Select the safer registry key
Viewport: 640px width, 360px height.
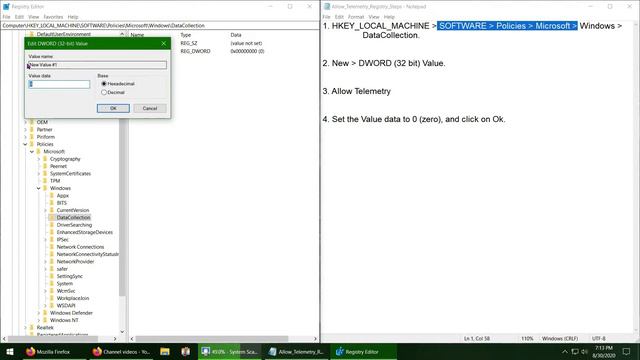62,269
